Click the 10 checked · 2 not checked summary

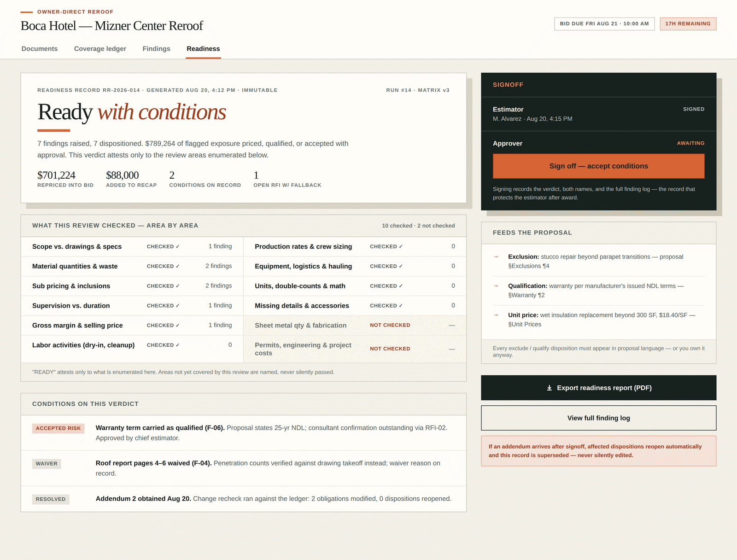[418, 226]
